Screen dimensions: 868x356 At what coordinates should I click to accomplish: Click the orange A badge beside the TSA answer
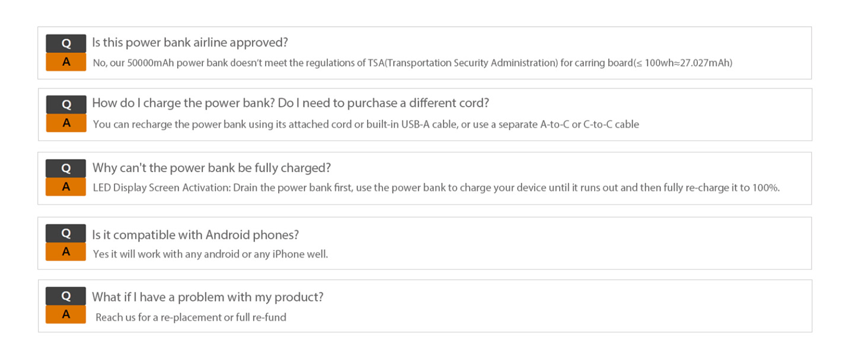(66, 62)
